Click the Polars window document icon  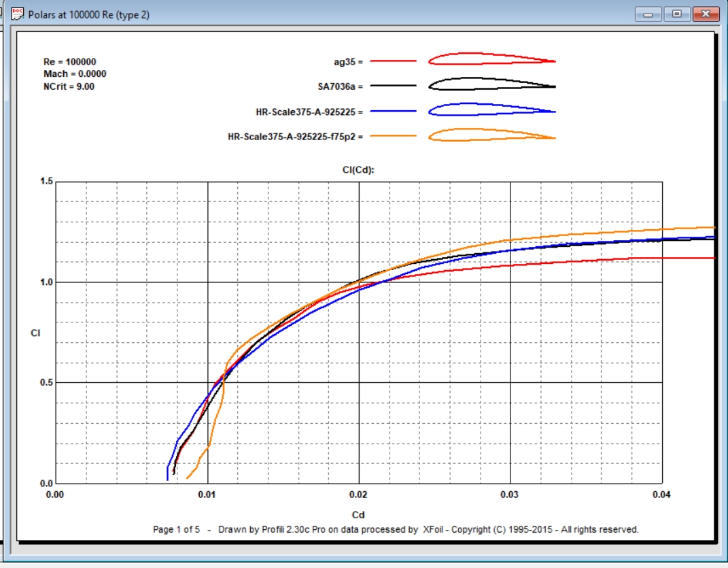[17, 14]
